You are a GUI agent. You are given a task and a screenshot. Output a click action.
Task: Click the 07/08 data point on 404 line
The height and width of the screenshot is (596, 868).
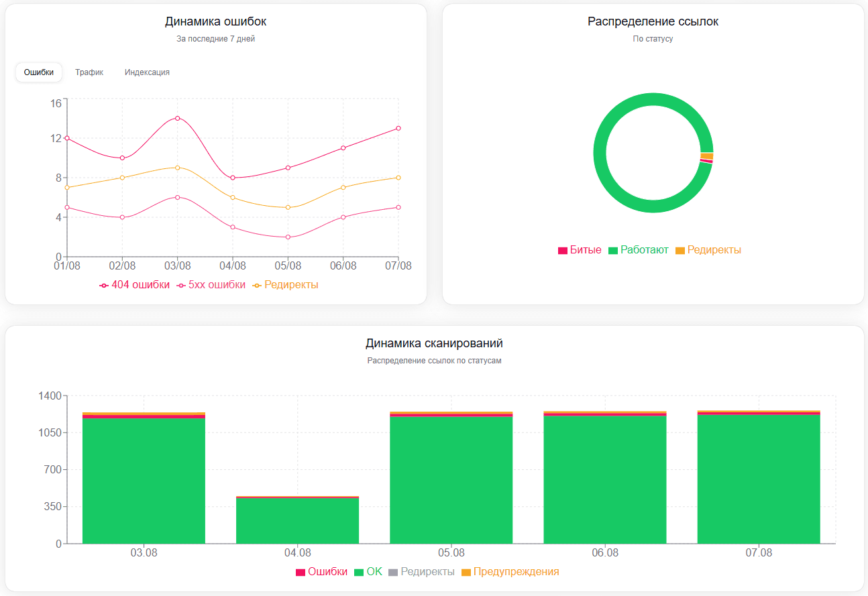click(x=398, y=128)
